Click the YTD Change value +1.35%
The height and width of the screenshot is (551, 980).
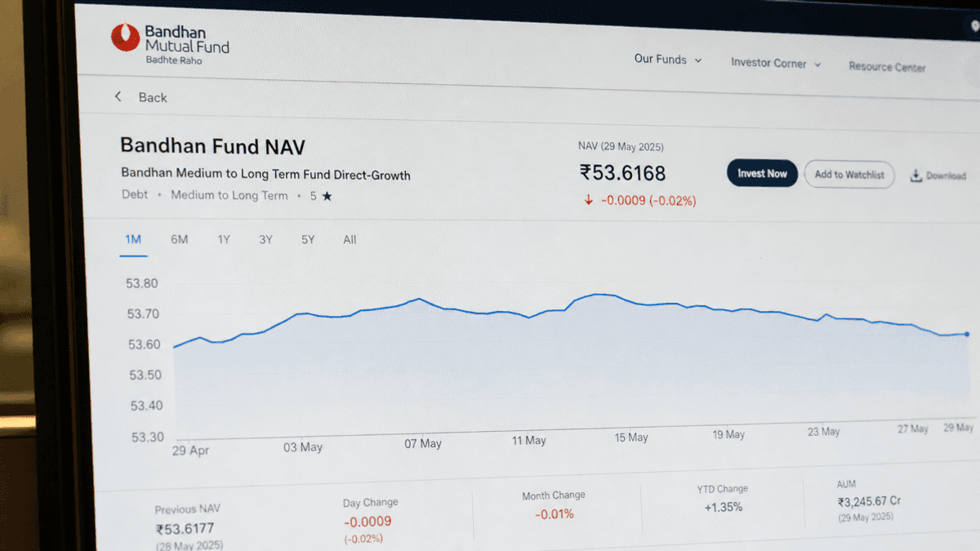[x=724, y=507]
